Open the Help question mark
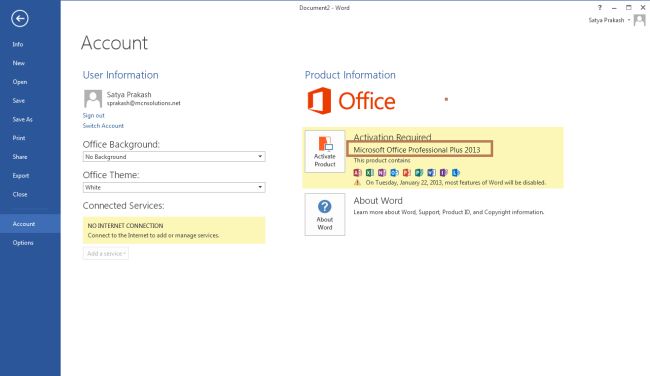 (x=599, y=7)
